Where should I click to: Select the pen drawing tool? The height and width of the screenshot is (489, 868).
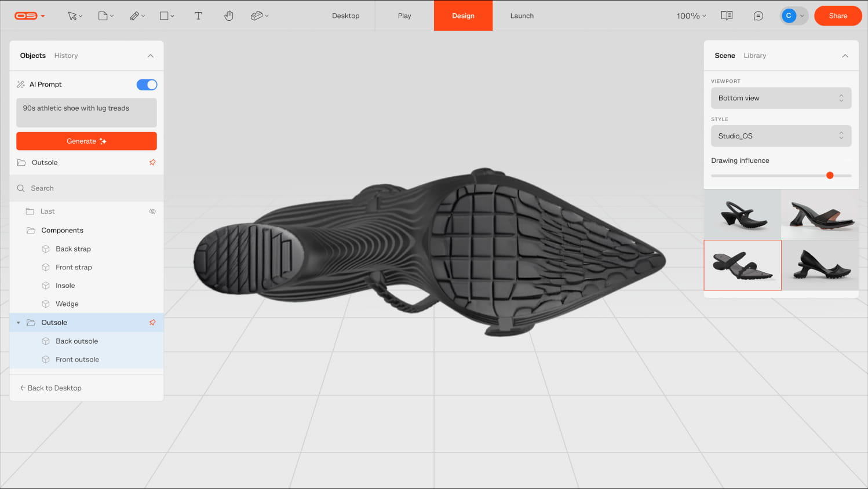tap(134, 16)
